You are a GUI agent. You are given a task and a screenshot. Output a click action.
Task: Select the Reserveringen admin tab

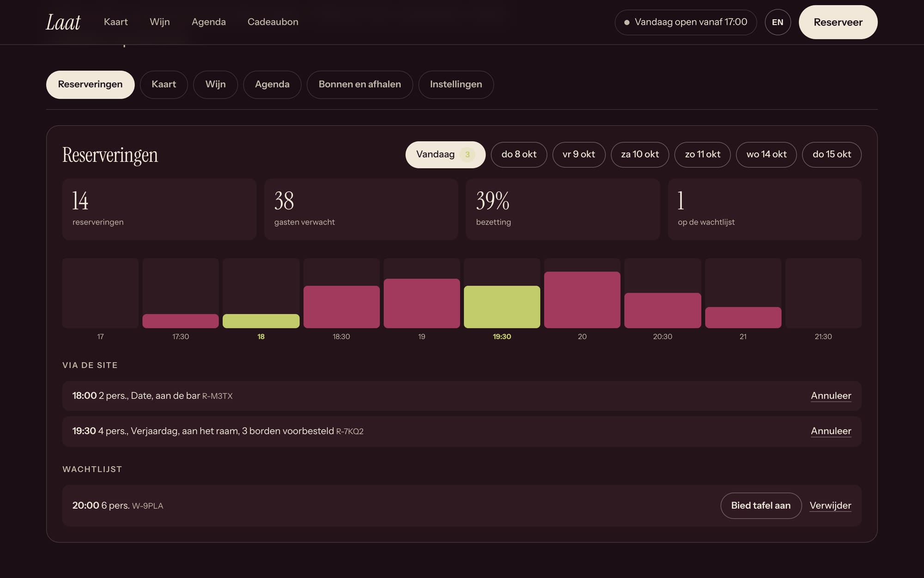[x=90, y=84]
